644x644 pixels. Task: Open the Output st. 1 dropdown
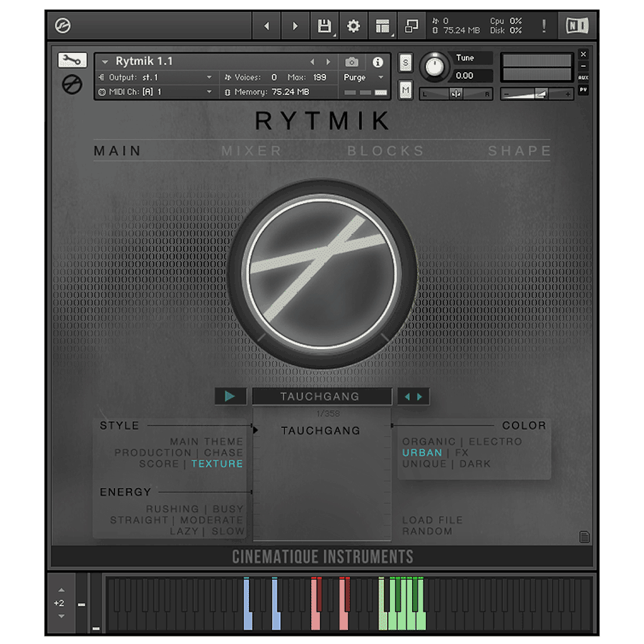156,77
